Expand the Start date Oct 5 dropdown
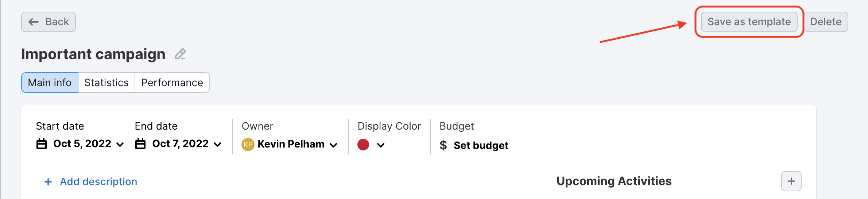Viewport: 868px width, 199px height. [x=120, y=145]
